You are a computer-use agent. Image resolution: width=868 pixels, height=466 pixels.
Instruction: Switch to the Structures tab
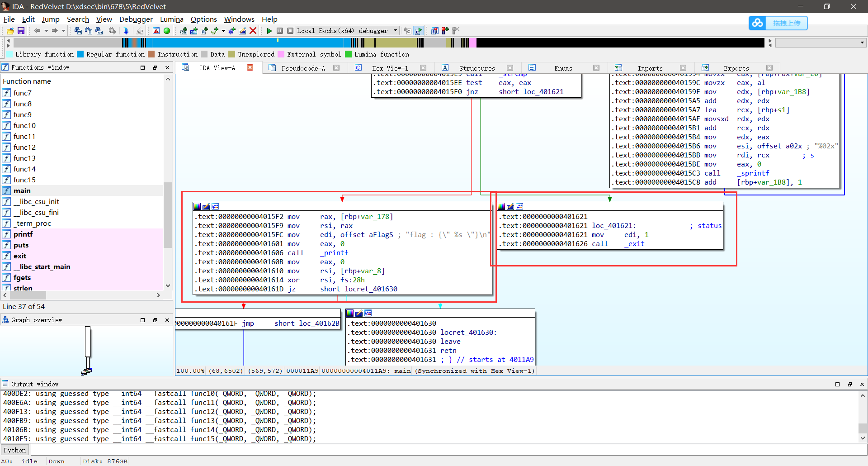pos(476,68)
